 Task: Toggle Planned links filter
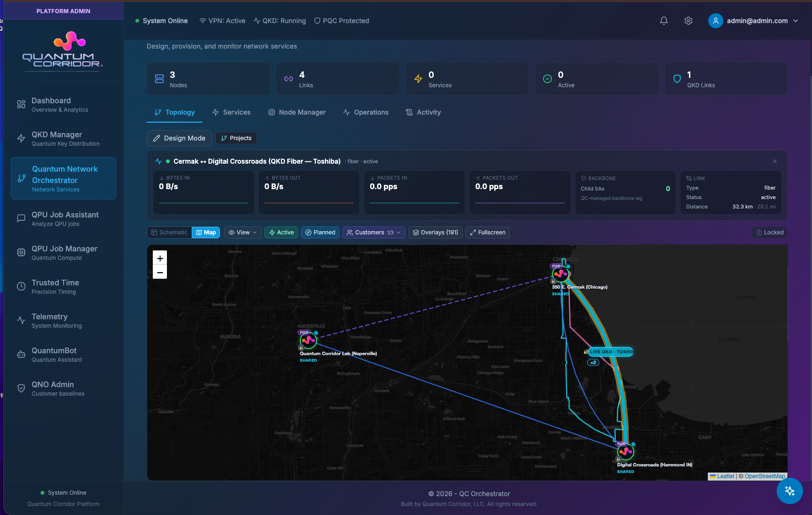[x=320, y=233]
